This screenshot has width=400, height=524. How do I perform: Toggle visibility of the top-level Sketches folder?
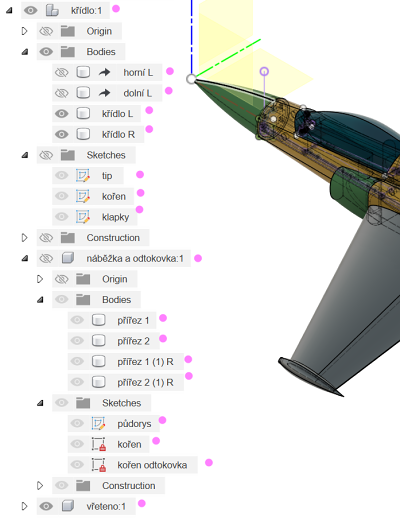(x=46, y=155)
